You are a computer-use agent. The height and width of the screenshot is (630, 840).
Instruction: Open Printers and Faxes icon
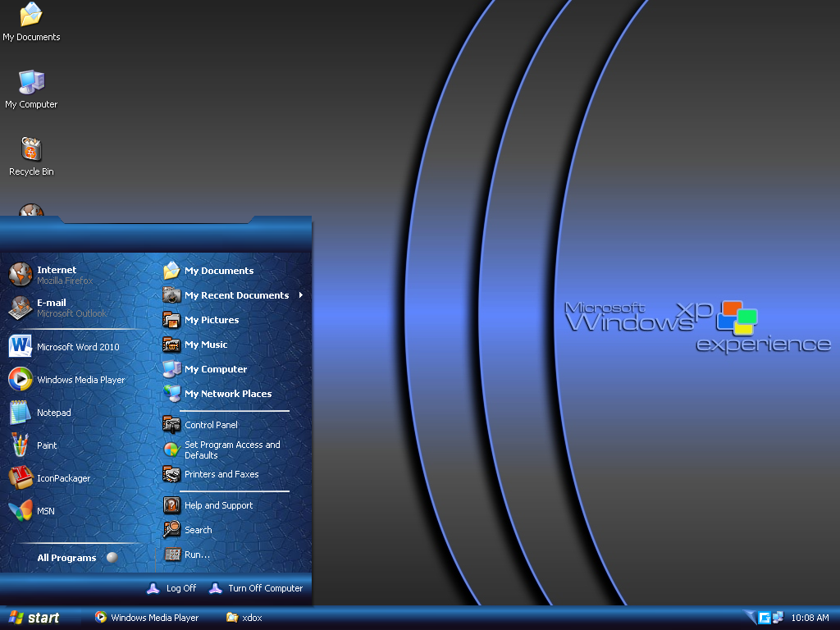point(171,474)
